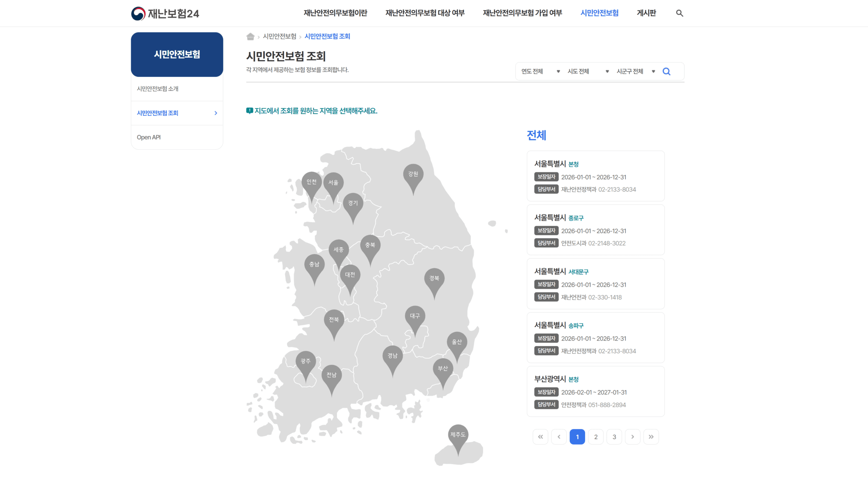Open 시민안전보험 top menu
This screenshot has height=488, width=868.
click(x=599, y=13)
